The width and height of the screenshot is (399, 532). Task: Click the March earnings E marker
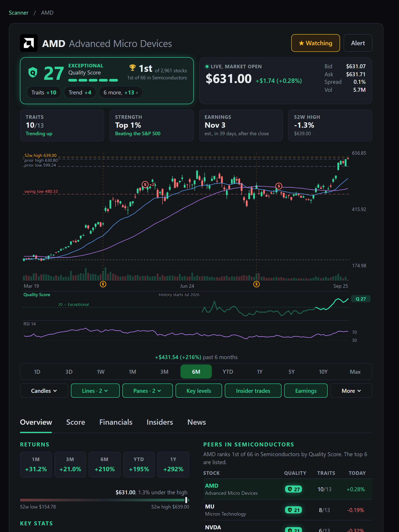pos(103,284)
